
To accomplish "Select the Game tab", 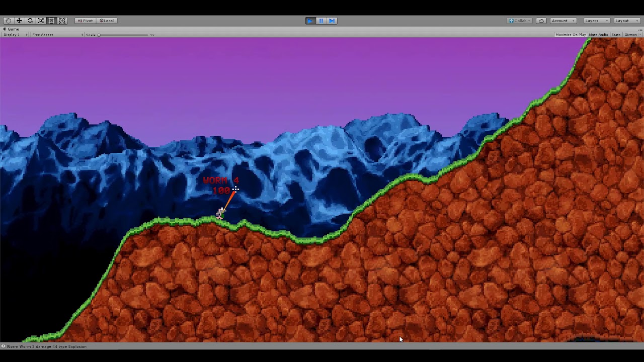I will tap(11, 29).
